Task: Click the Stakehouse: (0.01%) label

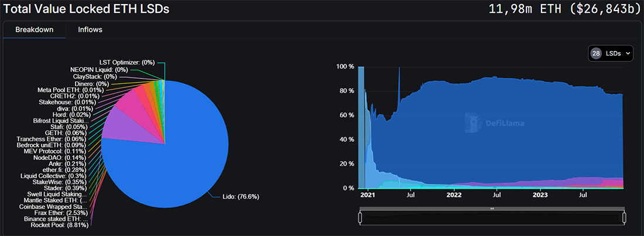Action: click(67, 101)
